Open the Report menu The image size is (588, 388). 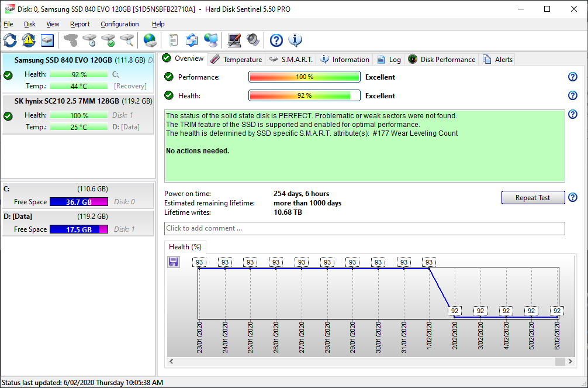[x=80, y=24]
